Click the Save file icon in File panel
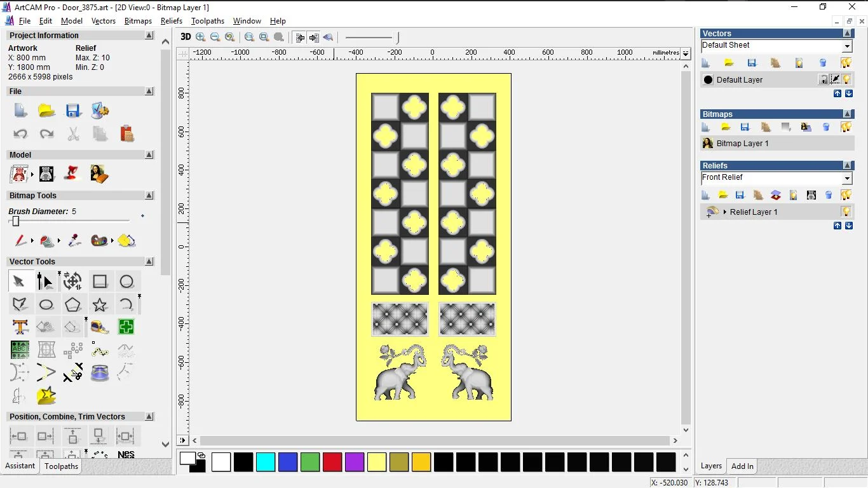 (x=73, y=111)
